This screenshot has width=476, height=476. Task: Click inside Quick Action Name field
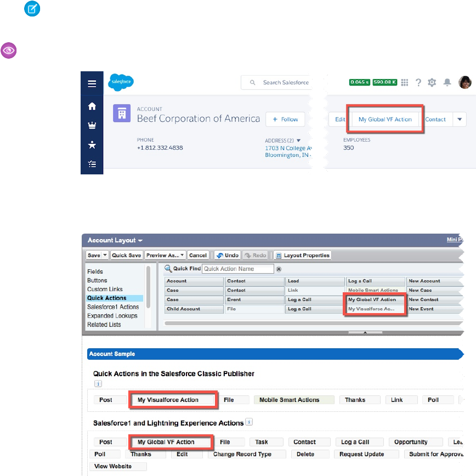pyautogui.click(x=237, y=269)
